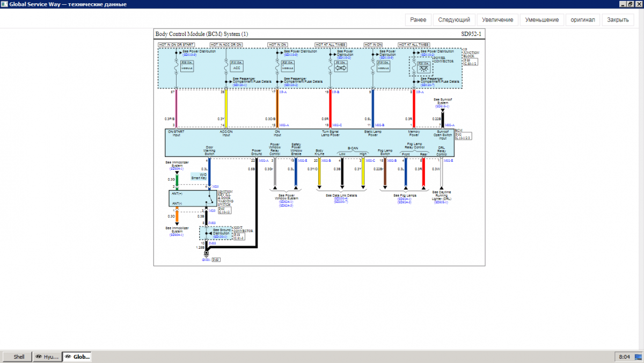Close the viewer with Закрыть button
This screenshot has height=363, width=644.
(x=618, y=20)
